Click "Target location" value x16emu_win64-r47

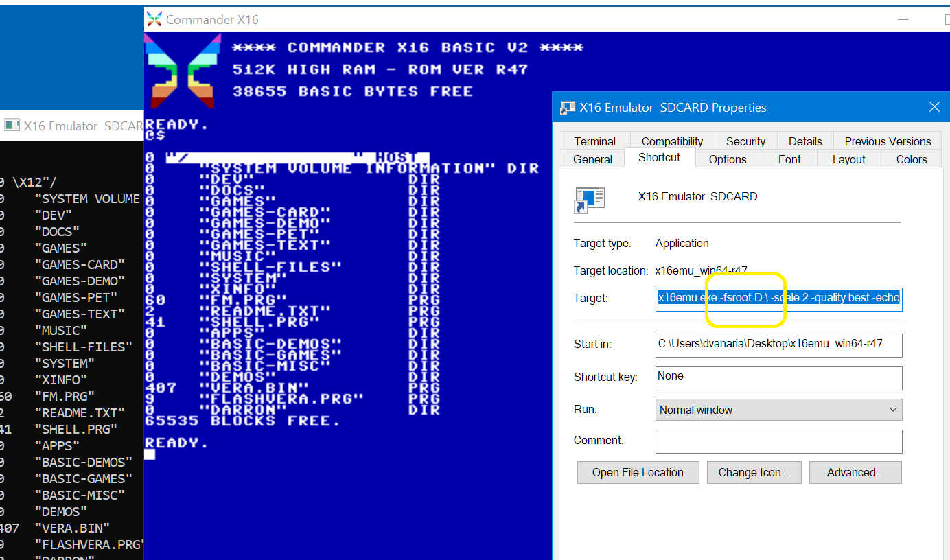(702, 270)
